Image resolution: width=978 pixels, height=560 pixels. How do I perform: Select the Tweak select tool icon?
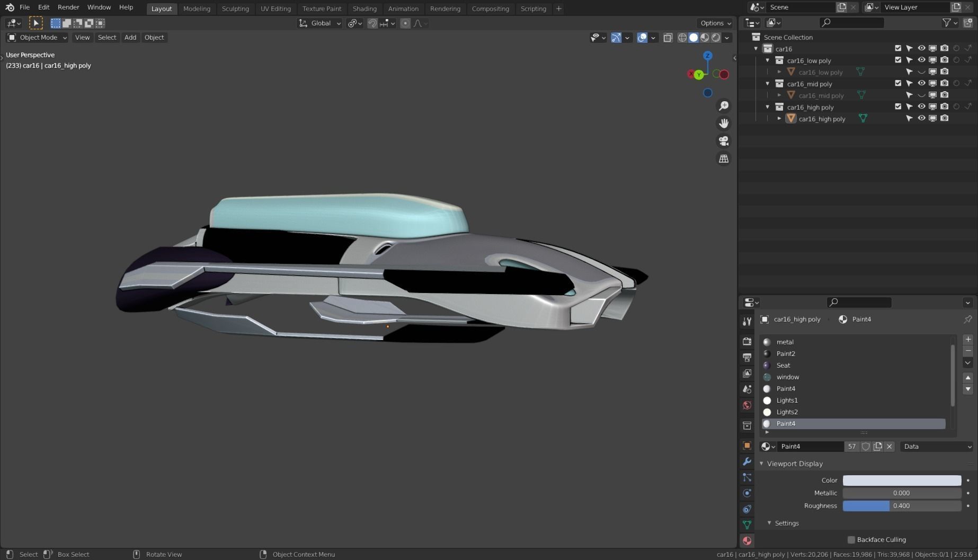click(x=35, y=23)
